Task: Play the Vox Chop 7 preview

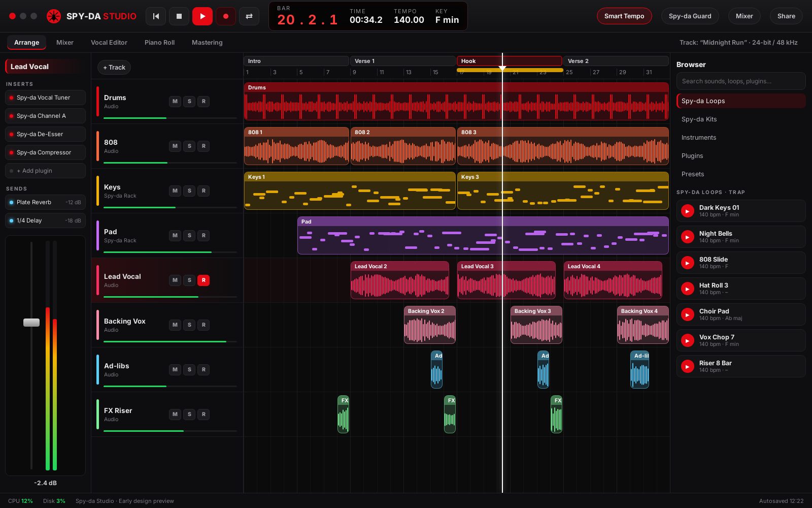Action: point(688,340)
